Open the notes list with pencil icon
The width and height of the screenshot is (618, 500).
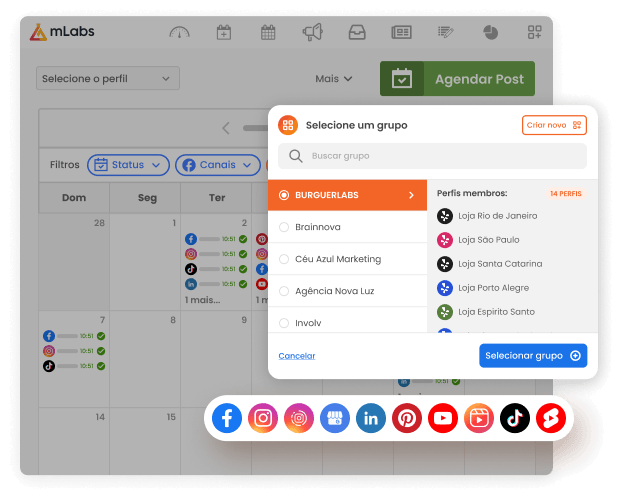(446, 32)
